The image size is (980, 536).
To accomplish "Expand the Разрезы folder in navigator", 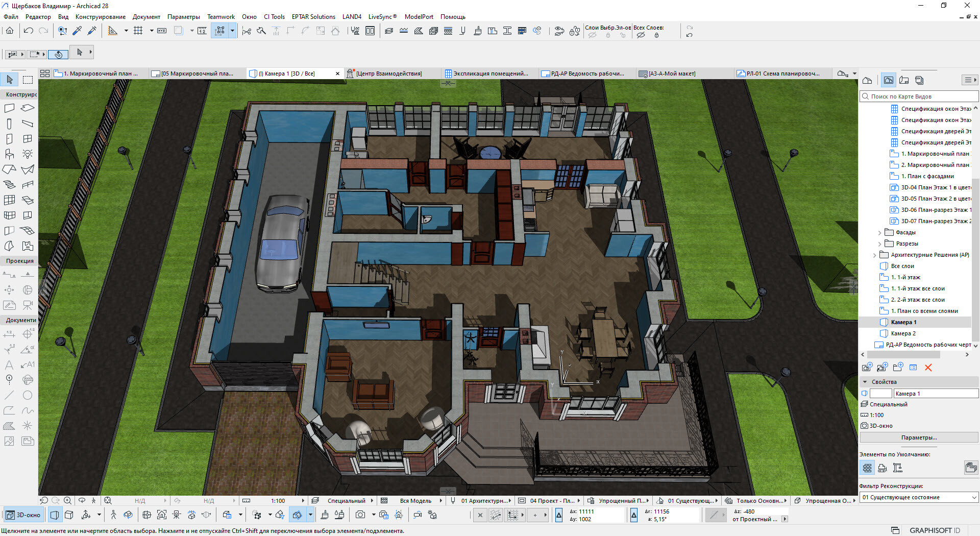I will [879, 244].
